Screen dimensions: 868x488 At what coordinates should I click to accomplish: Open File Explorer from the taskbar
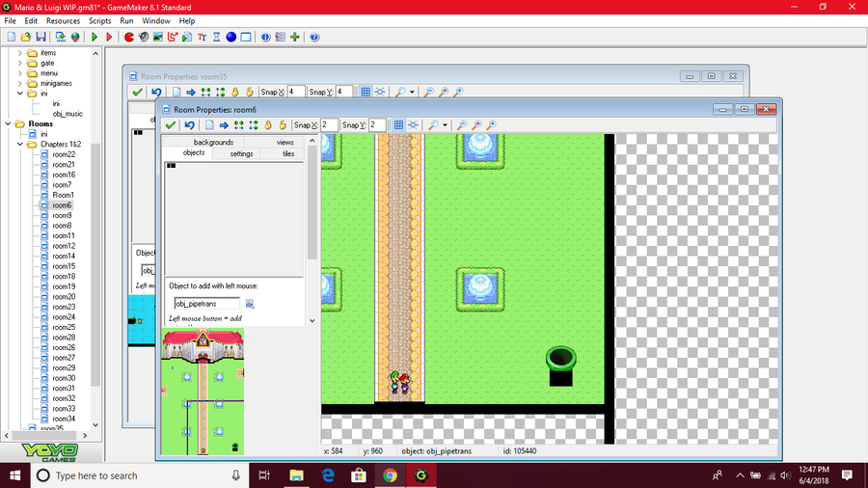pos(296,475)
